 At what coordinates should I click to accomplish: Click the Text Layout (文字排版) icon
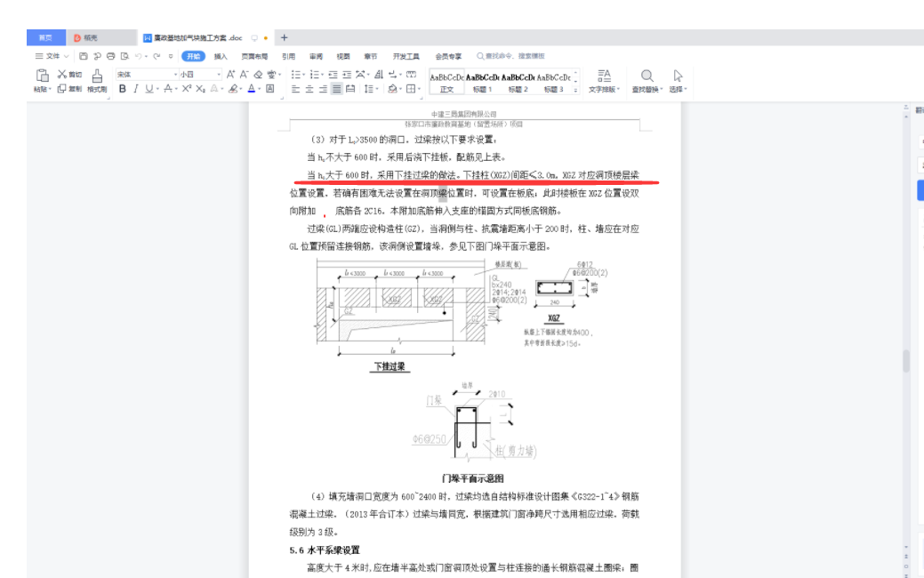[x=604, y=76]
